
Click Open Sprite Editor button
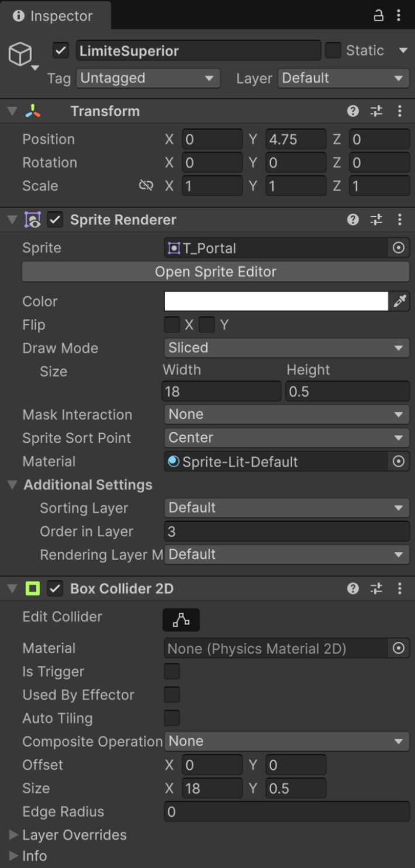[216, 272]
